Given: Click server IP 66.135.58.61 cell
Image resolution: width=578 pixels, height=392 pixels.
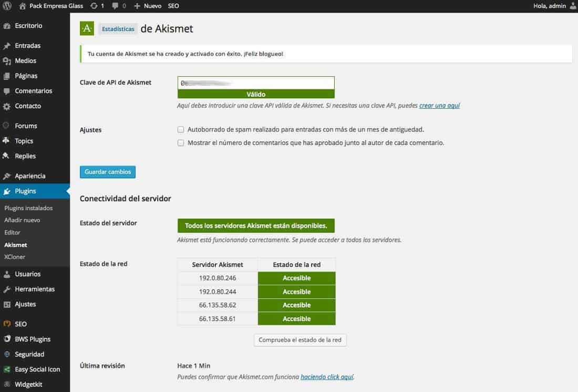Looking at the screenshot, I should click(x=218, y=319).
